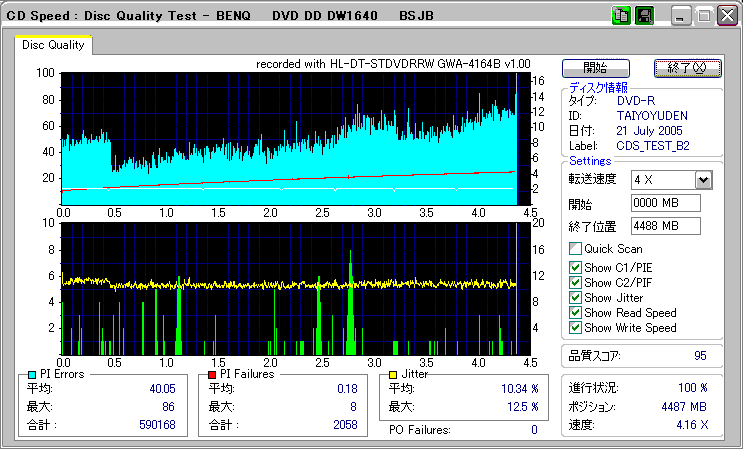Viewport: 743px width, 449px height.
Task: Click the copy to clipboard icon
Action: 621,16
